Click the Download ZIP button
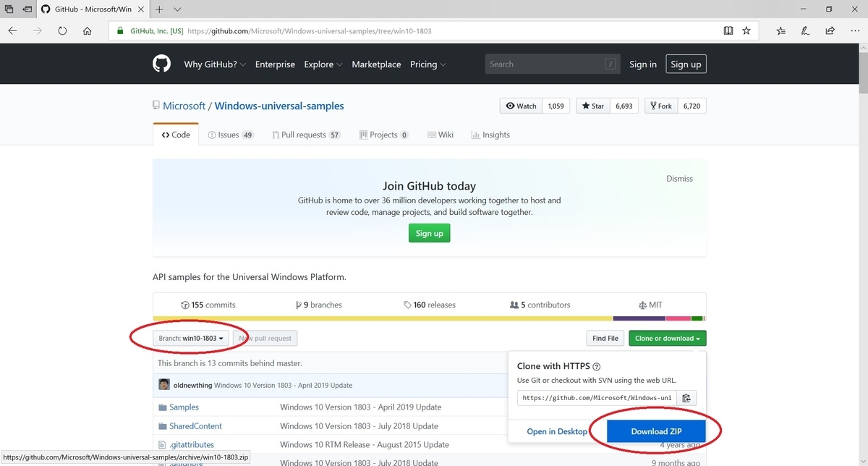Screen dimensions: 868x466 point(656,431)
